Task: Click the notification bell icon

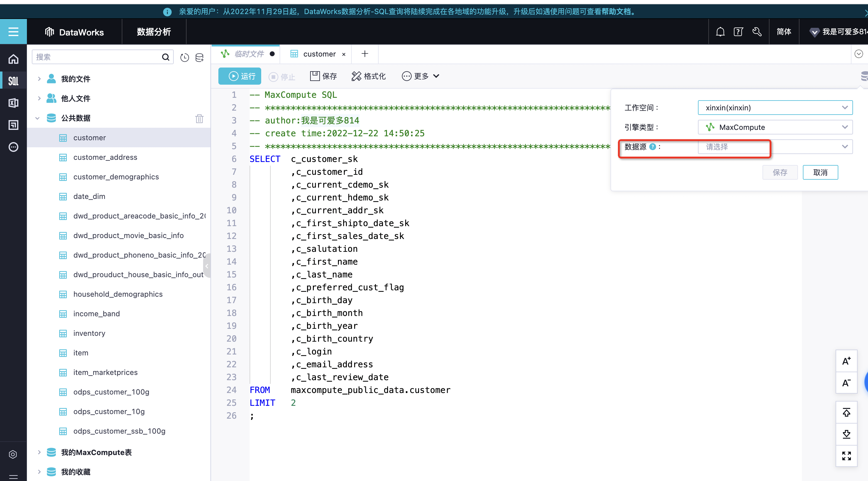Action: 720,32
